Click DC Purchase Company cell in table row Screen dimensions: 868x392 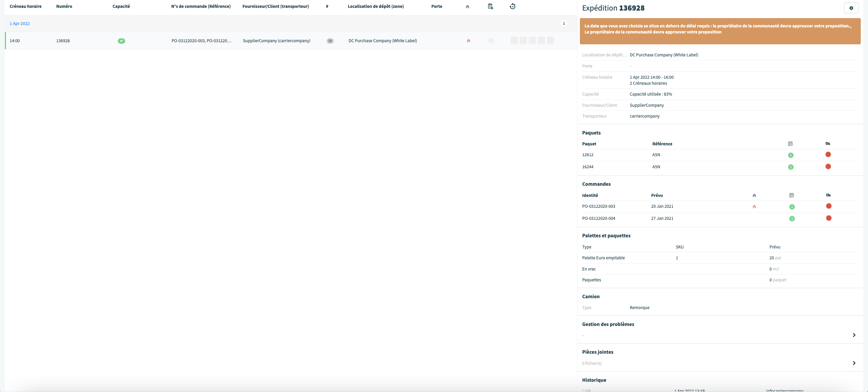[x=382, y=41]
